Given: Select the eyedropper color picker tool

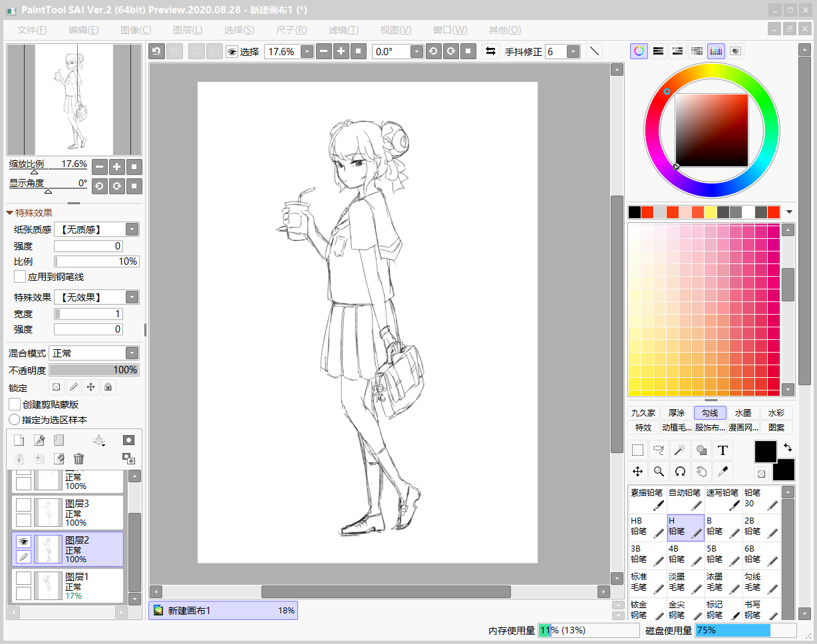Looking at the screenshot, I should (723, 471).
